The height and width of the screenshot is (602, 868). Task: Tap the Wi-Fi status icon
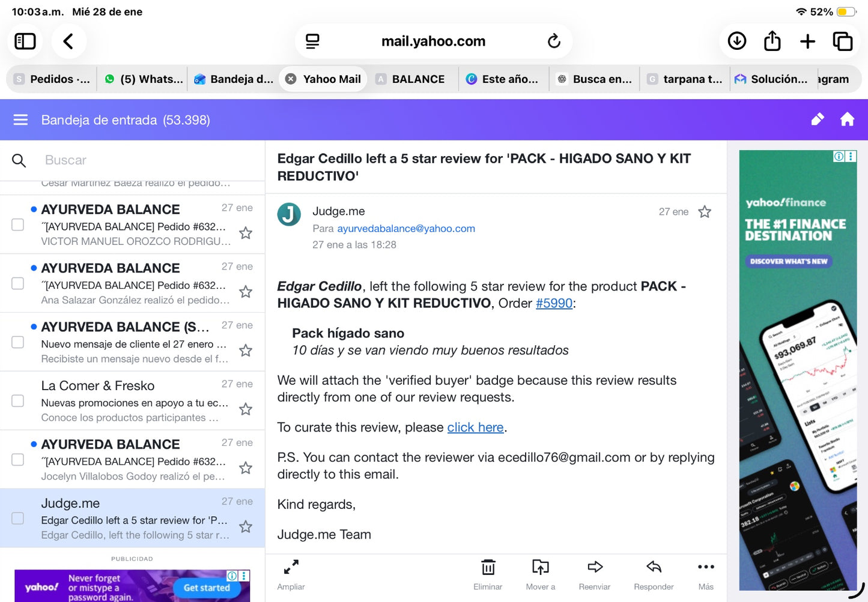coord(801,12)
